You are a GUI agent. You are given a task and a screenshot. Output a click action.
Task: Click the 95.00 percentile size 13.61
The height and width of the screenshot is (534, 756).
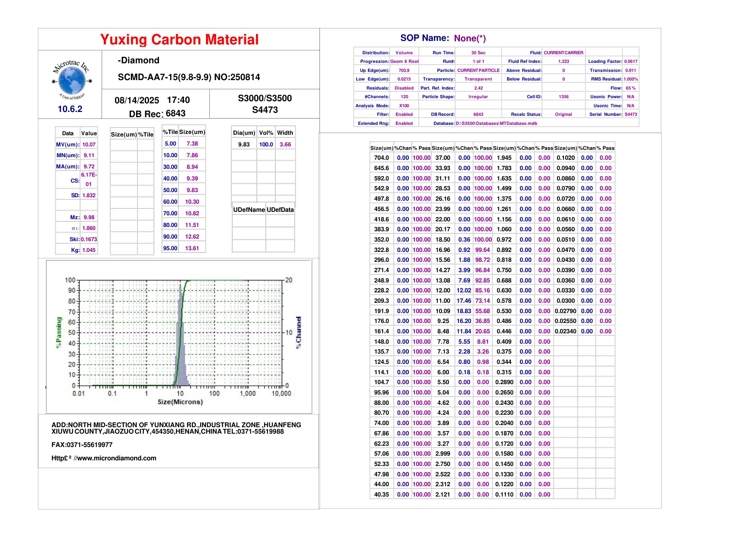point(192,248)
